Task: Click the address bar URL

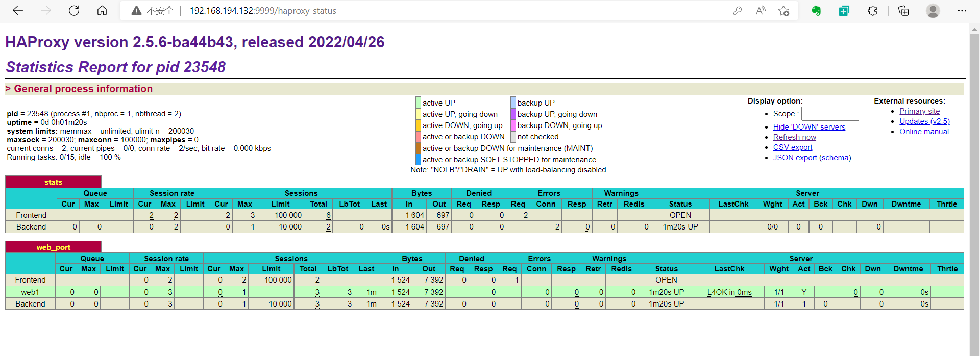Action: point(263,11)
